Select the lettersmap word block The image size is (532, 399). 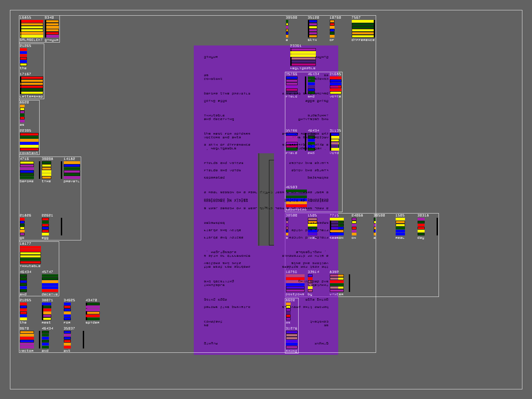[x=32, y=85]
